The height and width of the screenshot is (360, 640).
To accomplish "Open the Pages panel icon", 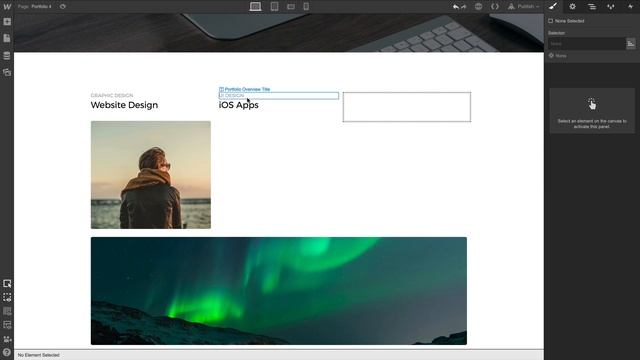I will [x=7, y=38].
